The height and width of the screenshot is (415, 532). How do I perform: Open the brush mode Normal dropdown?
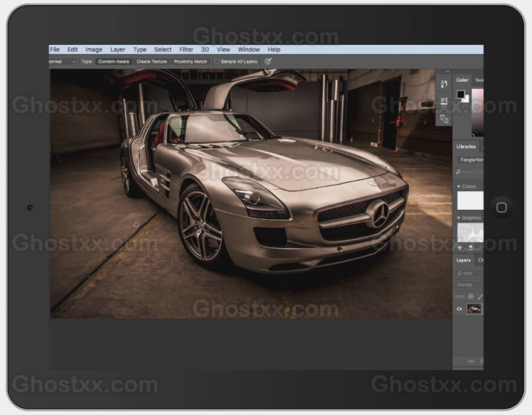62,62
